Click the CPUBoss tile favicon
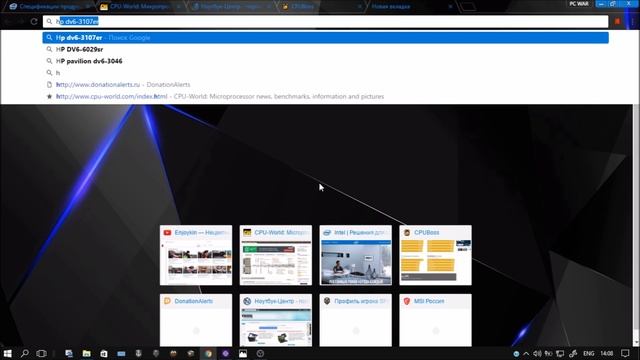 (407, 232)
